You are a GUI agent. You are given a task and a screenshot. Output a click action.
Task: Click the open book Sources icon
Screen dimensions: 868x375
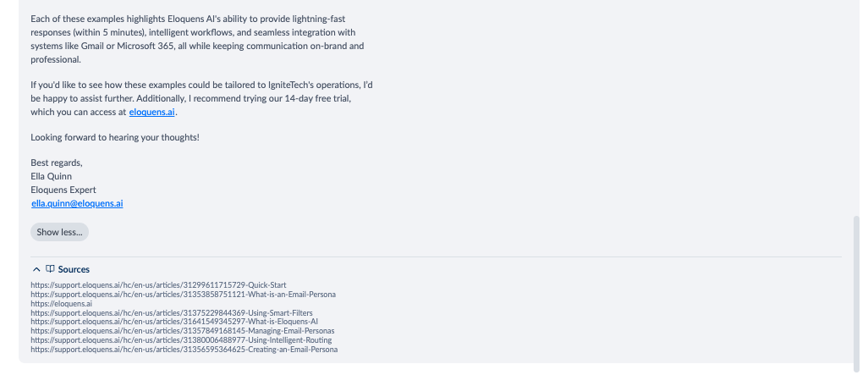click(50, 269)
